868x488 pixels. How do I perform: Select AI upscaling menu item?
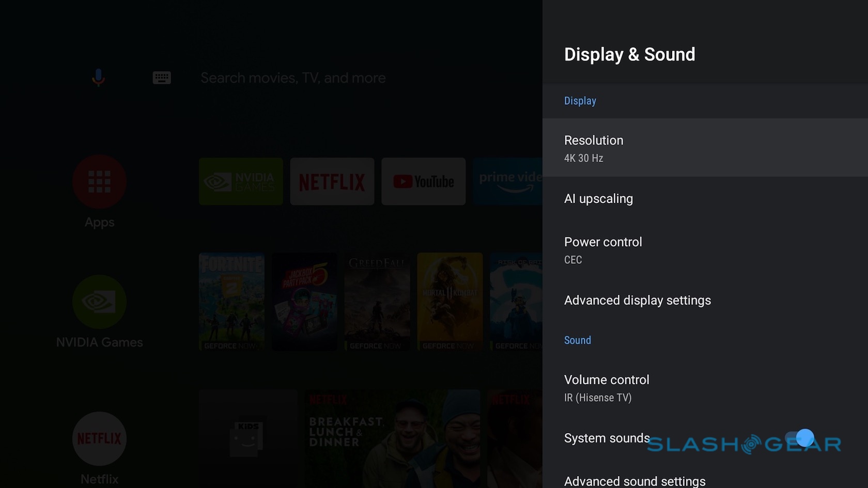pyautogui.click(x=705, y=199)
